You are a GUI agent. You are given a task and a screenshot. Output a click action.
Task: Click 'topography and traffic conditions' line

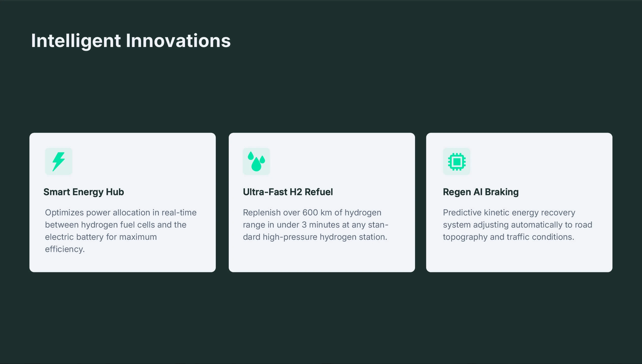tap(509, 237)
